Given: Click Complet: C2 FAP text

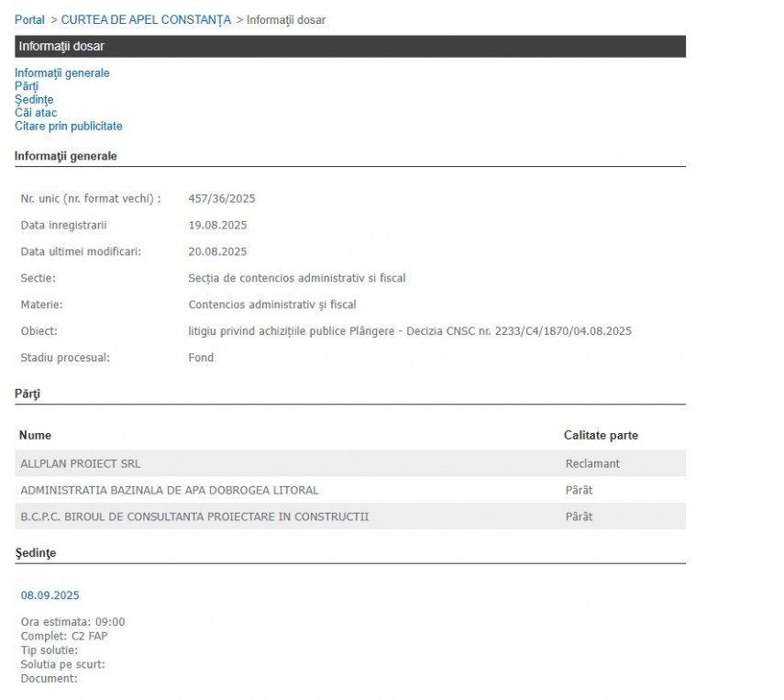Looking at the screenshot, I should tap(64, 636).
